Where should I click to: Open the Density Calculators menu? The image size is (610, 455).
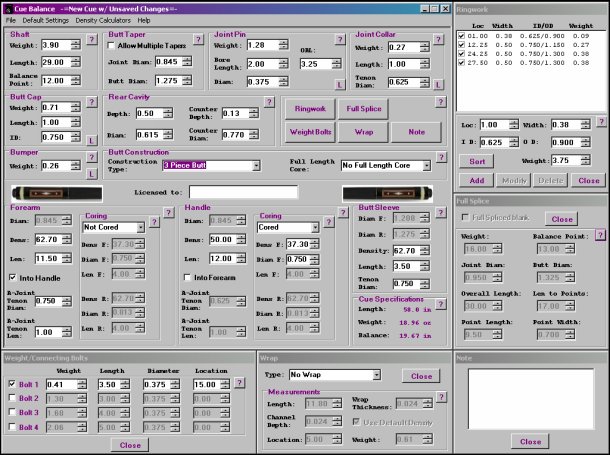pos(103,20)
